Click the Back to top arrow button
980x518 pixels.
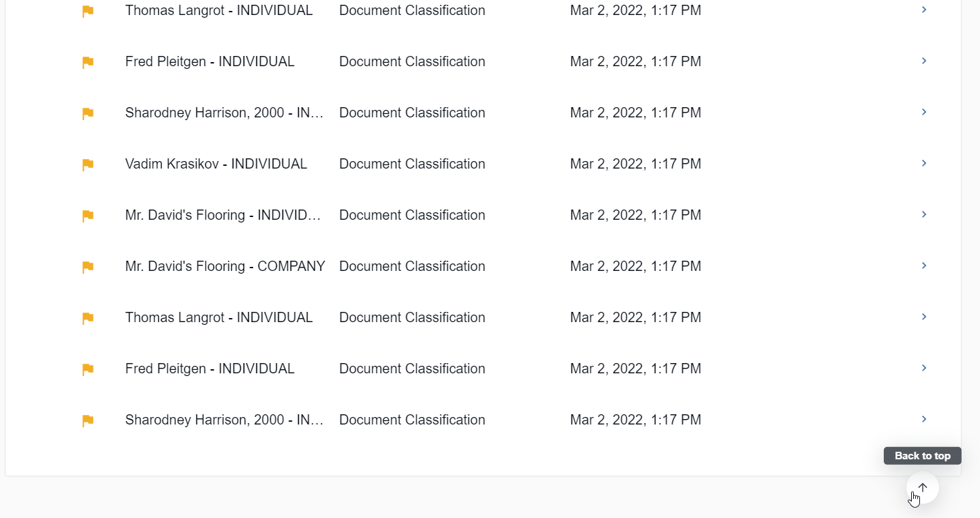pos(923,487)
